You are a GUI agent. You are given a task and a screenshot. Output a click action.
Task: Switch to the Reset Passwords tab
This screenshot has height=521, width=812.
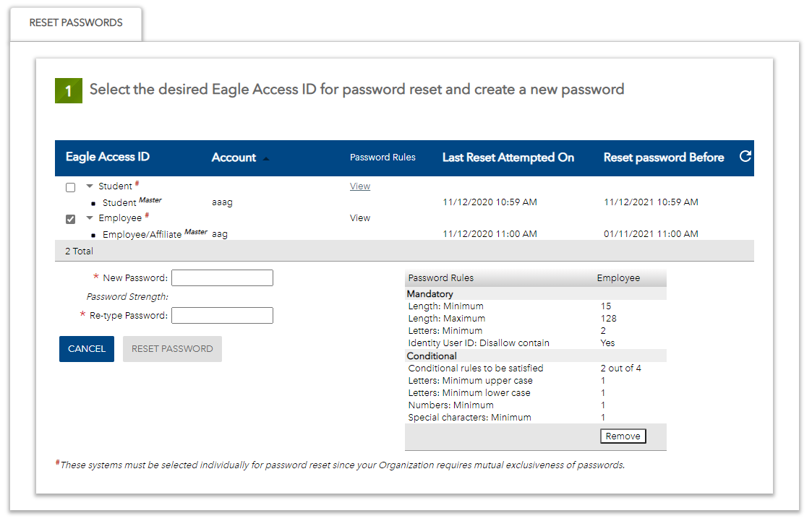click(x=75, y=22)
